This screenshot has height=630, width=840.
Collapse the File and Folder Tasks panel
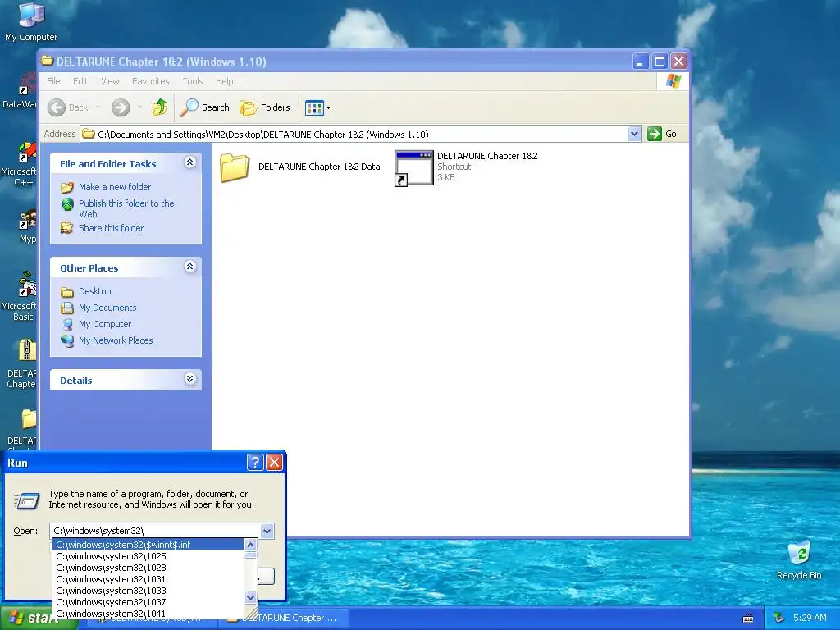pos(189,162)
